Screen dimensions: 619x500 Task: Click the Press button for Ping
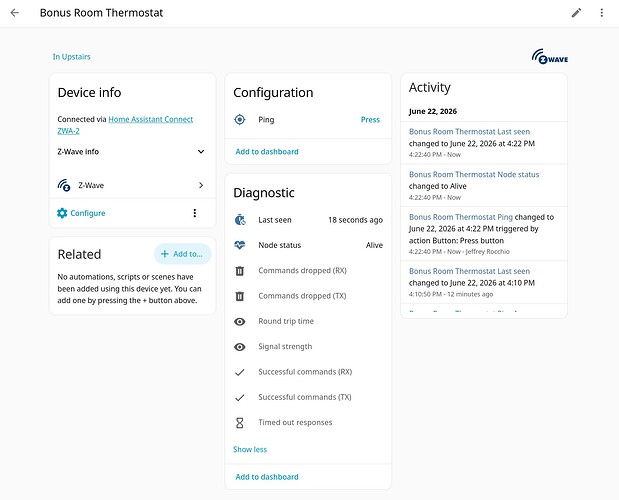click(370, 120)
